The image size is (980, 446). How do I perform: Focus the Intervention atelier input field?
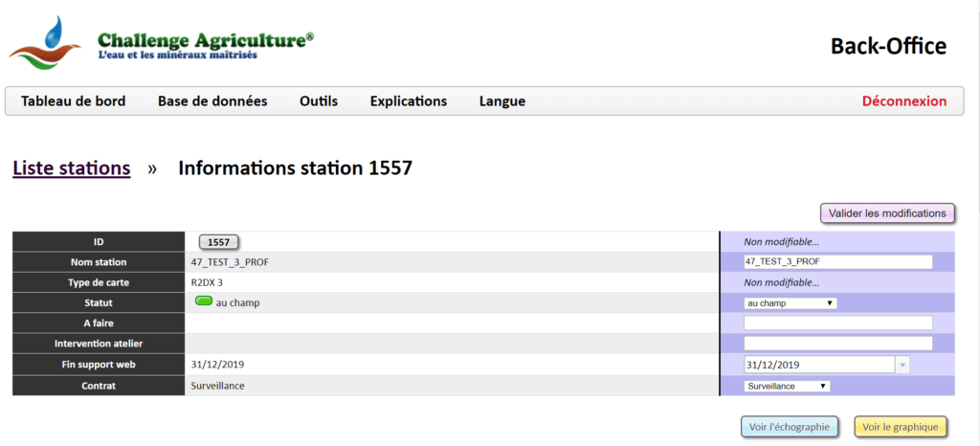(x=838, y=344)
